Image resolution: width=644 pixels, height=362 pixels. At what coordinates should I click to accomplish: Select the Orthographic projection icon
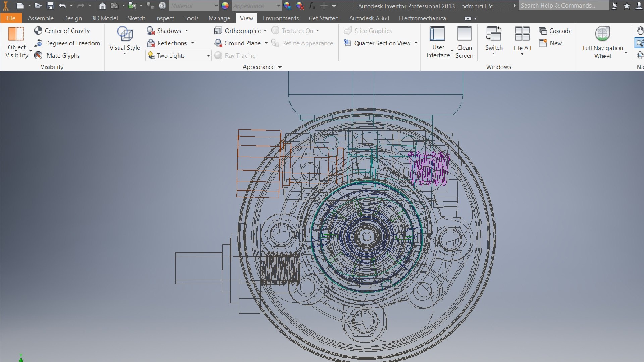tap(218, 31)
